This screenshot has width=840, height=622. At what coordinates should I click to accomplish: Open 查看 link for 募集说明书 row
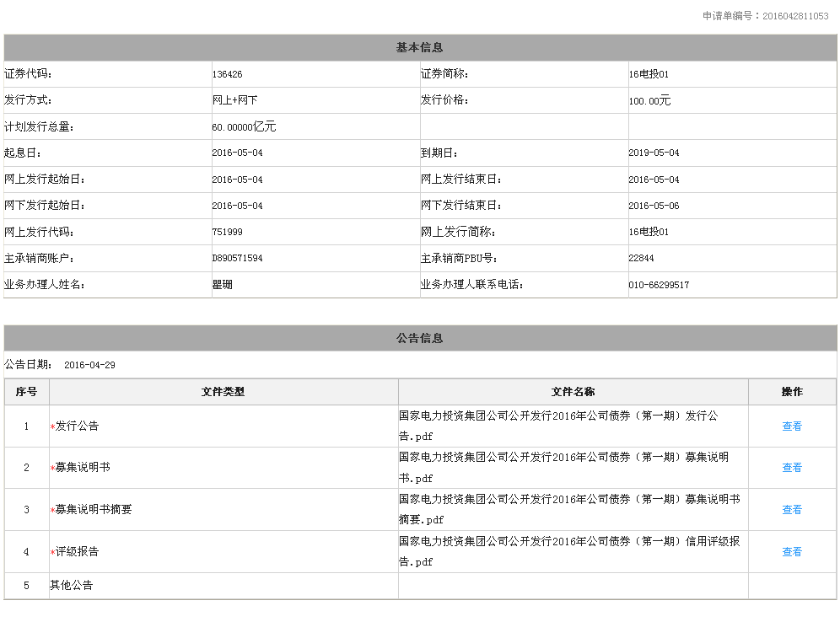click(x=792, y=467)
